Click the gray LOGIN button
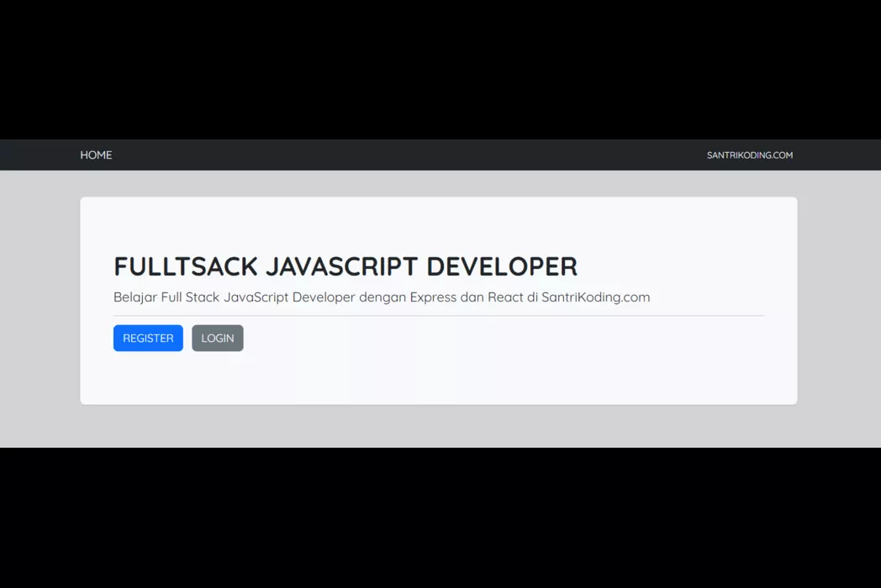This screenshot has height=588, width=881. [x=218, y=338]
